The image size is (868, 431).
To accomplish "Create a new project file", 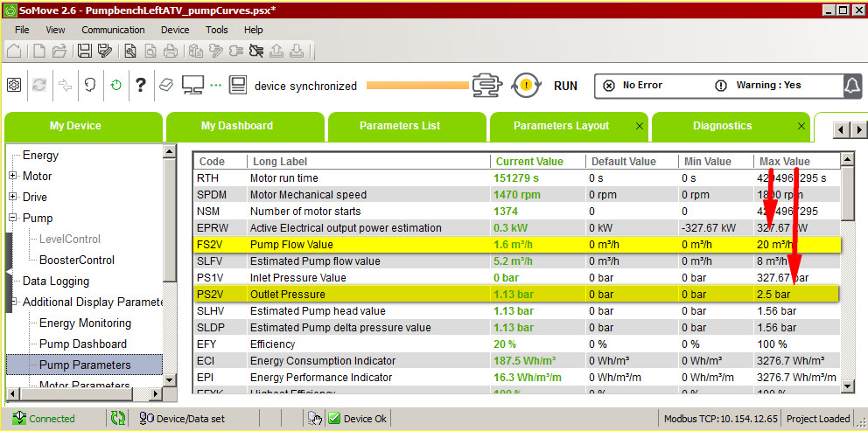I will pos(38,52).
